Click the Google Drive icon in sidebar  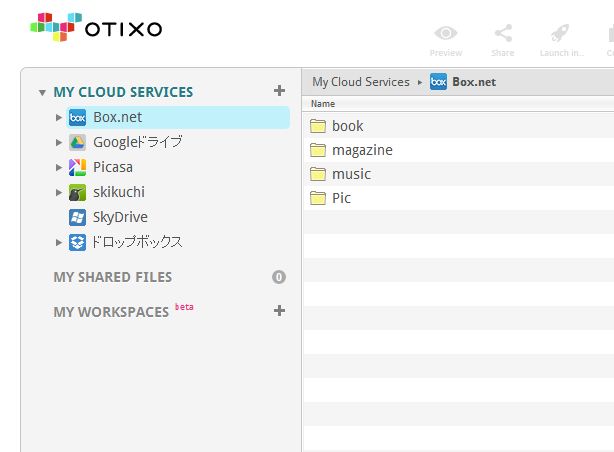pos(78,142)
